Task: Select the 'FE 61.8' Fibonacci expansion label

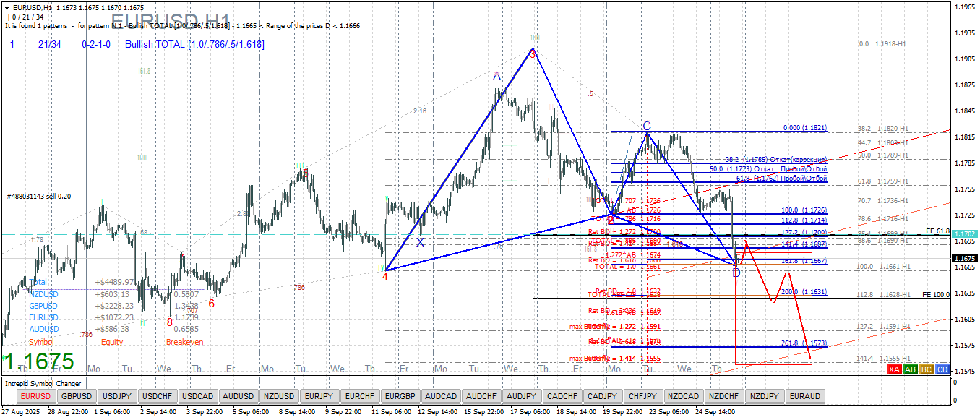Action: click(937, 231)
